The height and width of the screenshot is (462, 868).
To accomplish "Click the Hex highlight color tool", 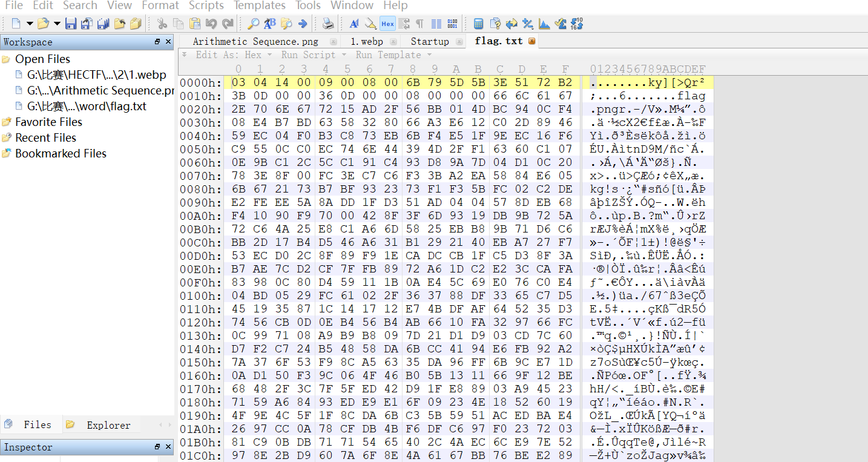I will tap(371, 23).
